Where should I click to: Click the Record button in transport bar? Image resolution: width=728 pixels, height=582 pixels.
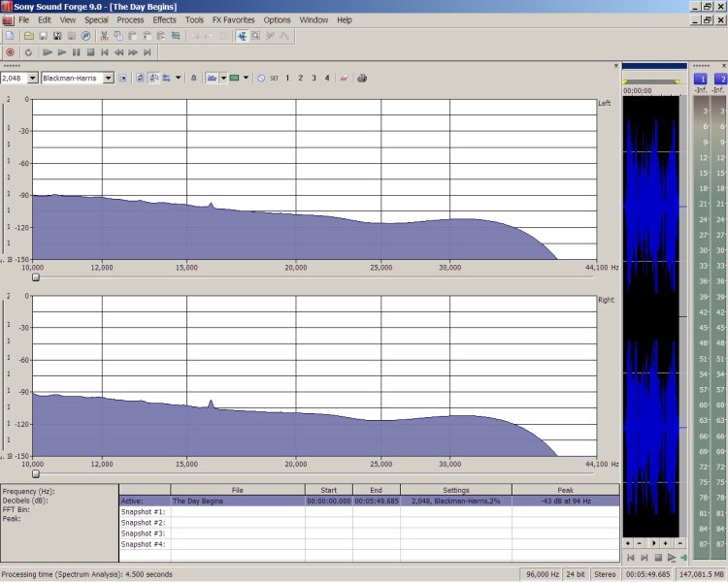tap(10, 52)
